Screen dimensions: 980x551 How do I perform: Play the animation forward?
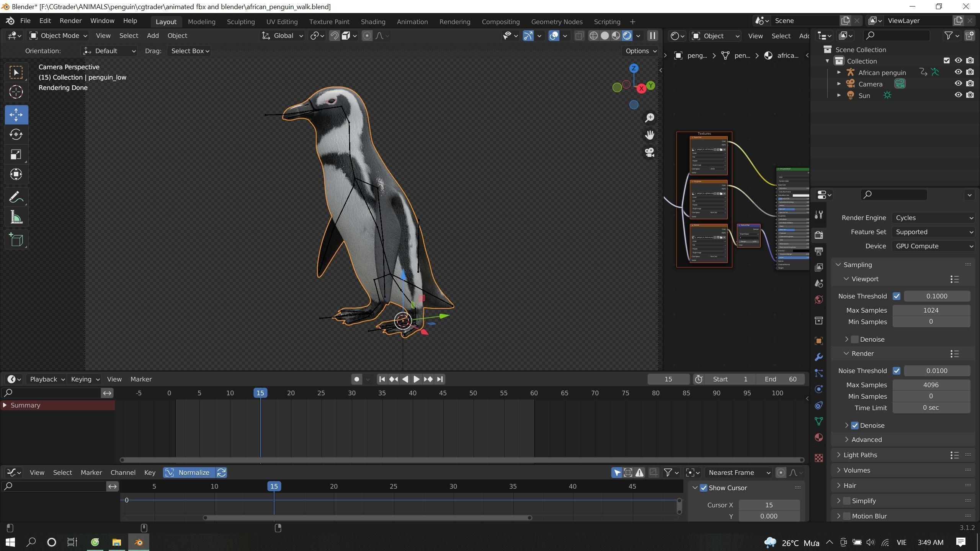coord(416,379)
